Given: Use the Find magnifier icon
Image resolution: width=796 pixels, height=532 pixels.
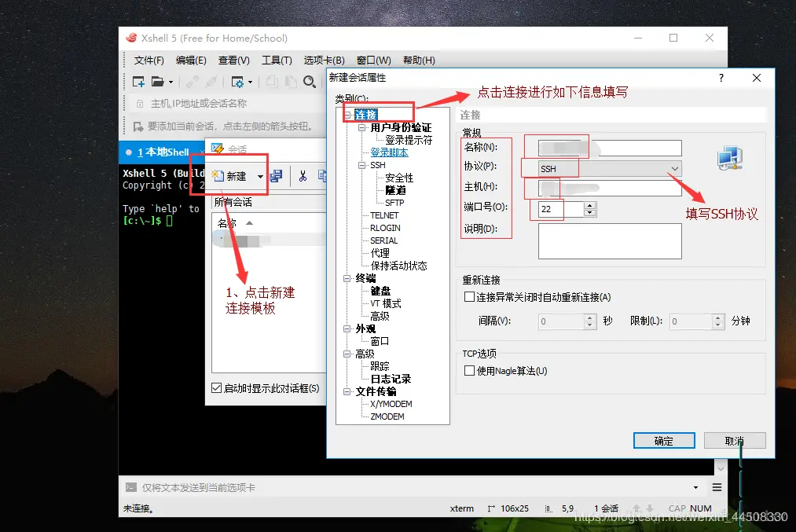Looking at the screenshot, I should (x=308, y=81).
